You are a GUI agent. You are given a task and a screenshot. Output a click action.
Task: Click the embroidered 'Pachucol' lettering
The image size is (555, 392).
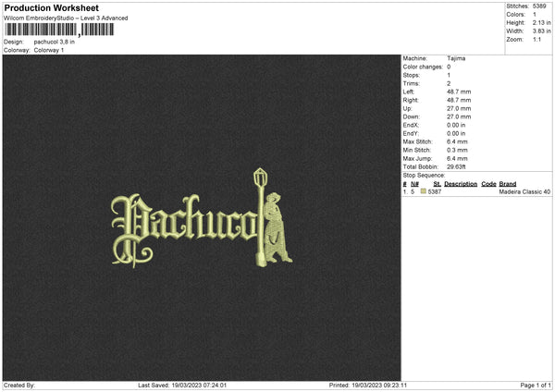pos(184,229)
